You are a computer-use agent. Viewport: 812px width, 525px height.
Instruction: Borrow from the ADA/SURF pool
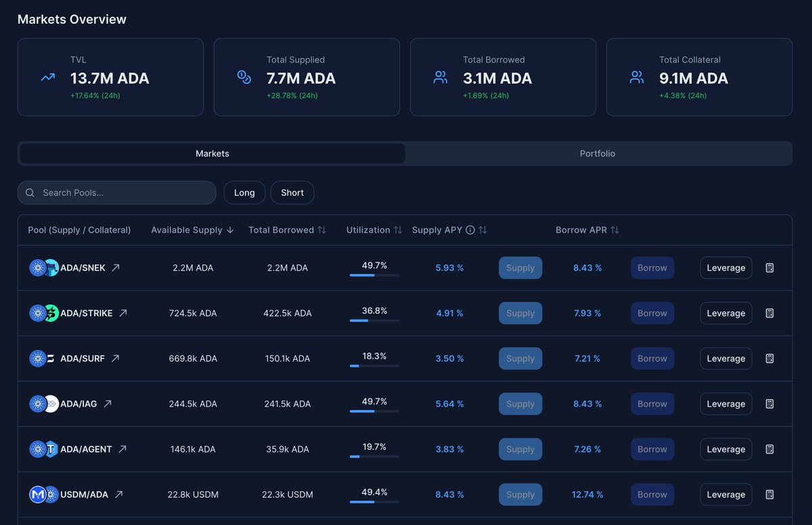coord(652,359)
